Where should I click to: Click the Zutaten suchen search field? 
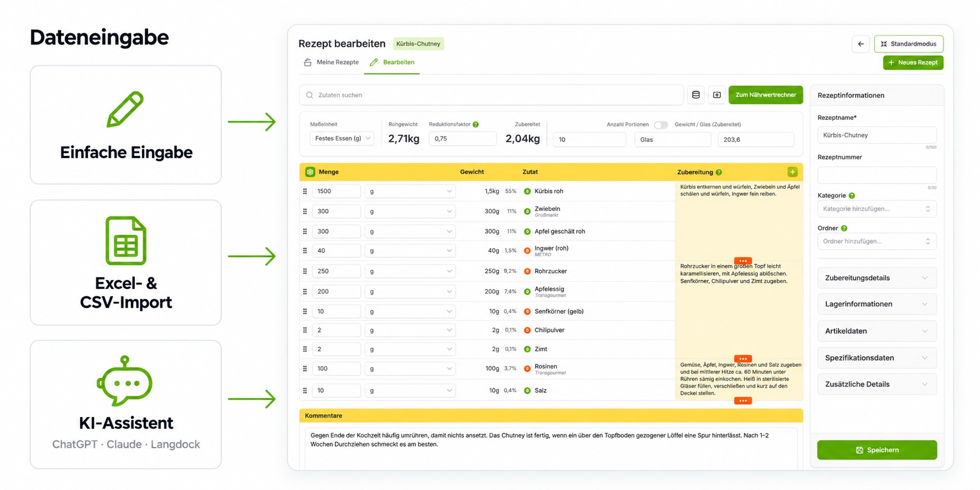(491, 95)
